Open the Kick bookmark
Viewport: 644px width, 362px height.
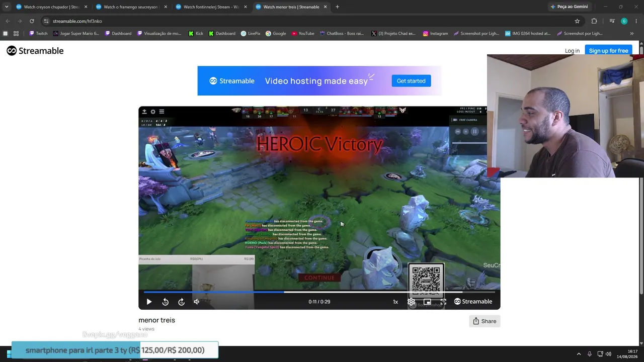tap(196, 34)
